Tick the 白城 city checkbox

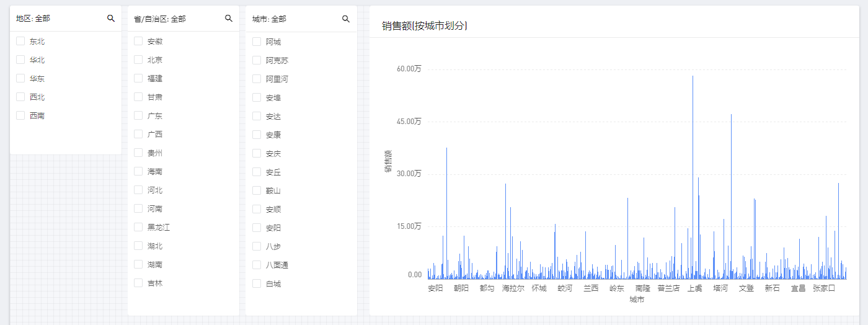257,283
